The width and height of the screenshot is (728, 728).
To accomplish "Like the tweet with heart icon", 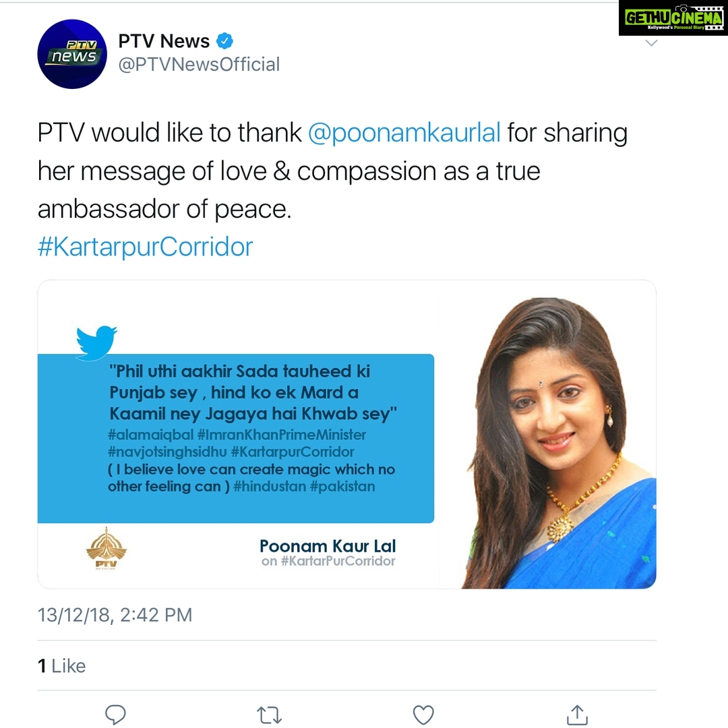I will point(423,715).
